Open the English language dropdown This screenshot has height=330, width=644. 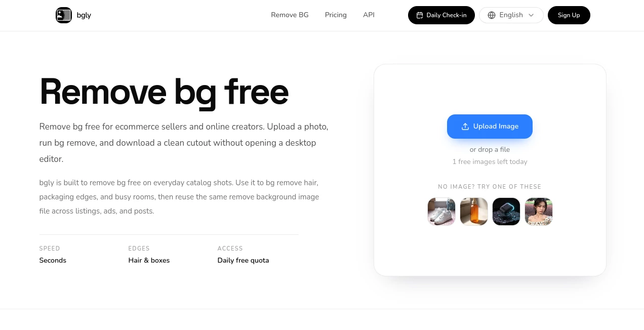[511, 15]
